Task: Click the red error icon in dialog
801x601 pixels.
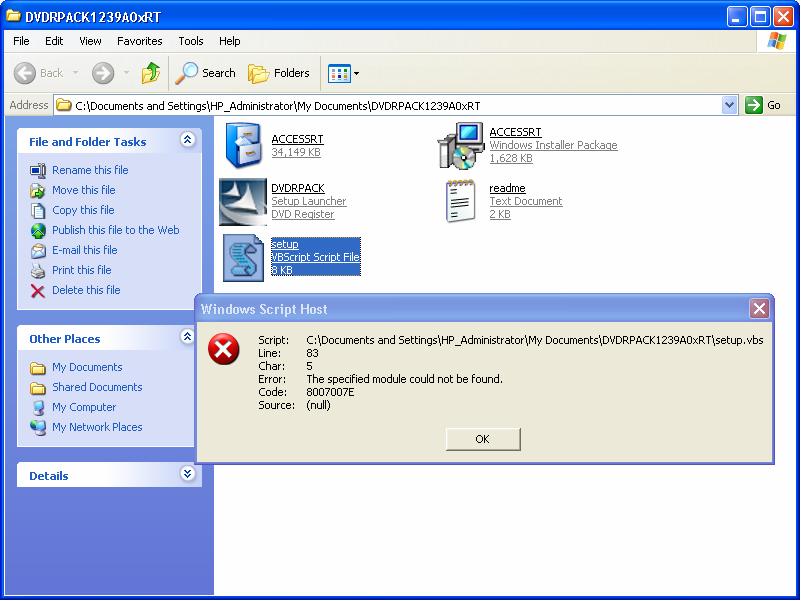Action: 223,349
